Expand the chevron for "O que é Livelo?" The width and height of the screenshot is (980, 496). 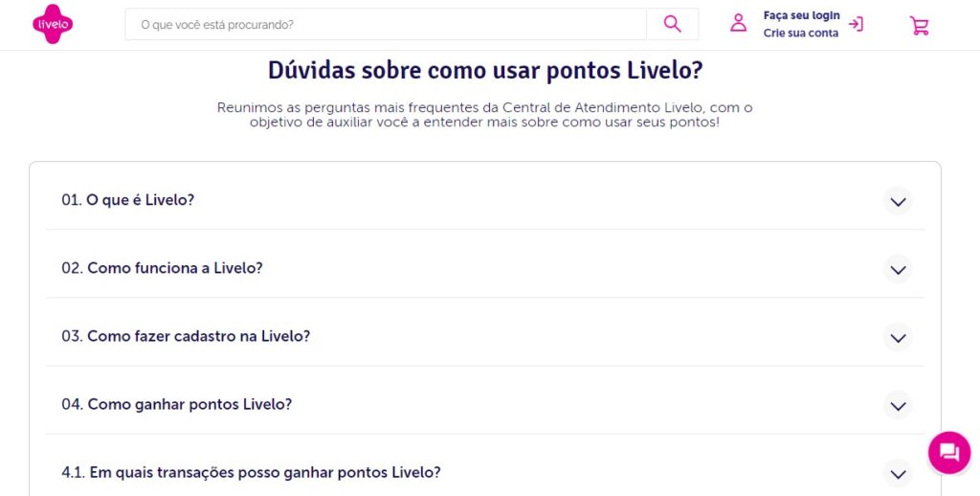pyautogui.click(x=897, y=201)
